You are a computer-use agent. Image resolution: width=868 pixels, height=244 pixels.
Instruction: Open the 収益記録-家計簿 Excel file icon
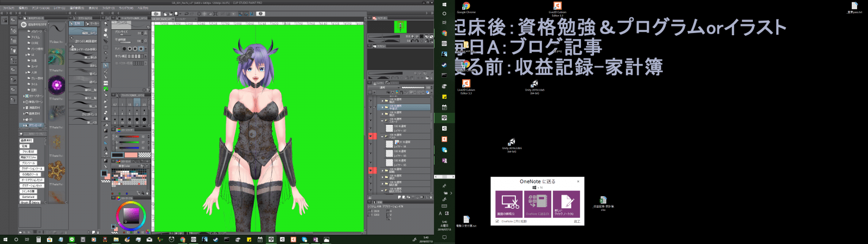click(603, 203)
